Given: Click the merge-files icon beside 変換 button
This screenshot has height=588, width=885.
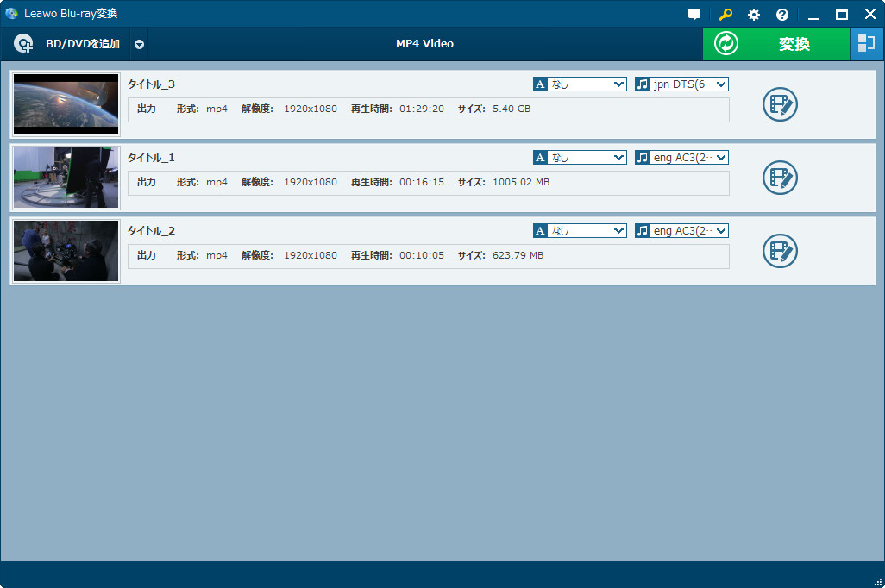Looking at the screenshot, I should (867, 43).
